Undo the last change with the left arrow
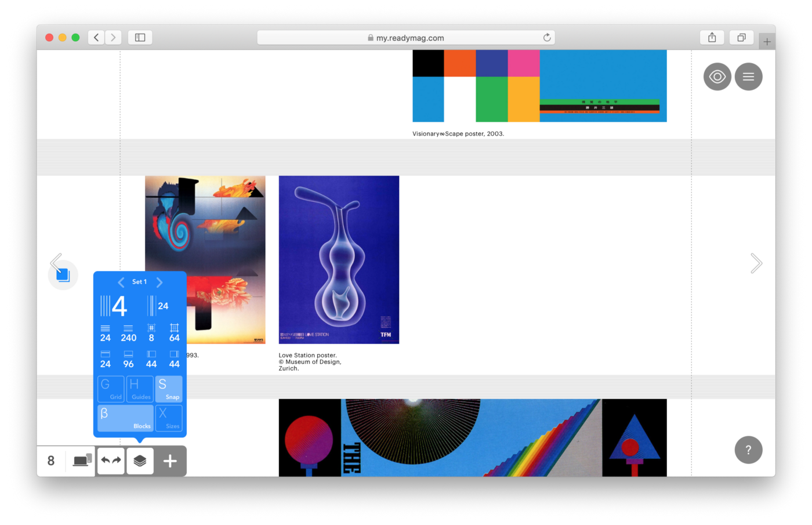Viewport: 812px width, 525px height. 105,461
